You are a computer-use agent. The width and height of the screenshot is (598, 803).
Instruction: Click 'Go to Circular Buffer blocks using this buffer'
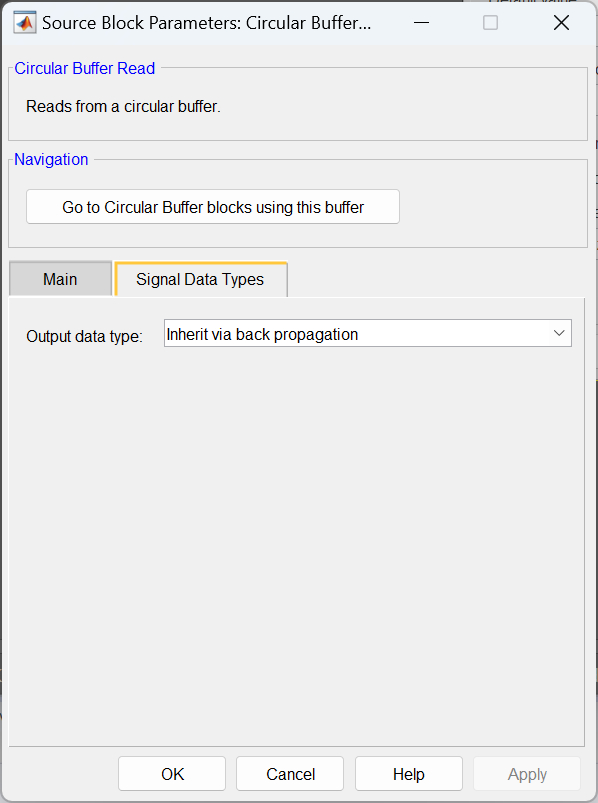click(x=212, y=206)
